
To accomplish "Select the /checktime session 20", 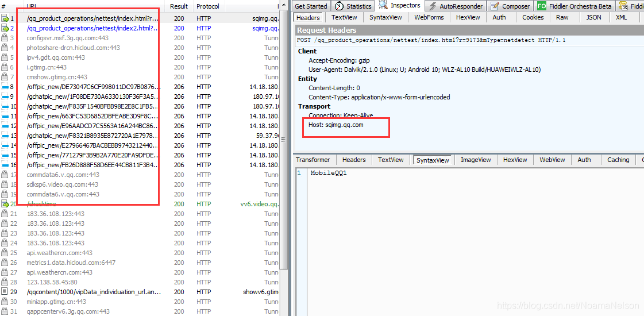I will click(x=140, y=204).
